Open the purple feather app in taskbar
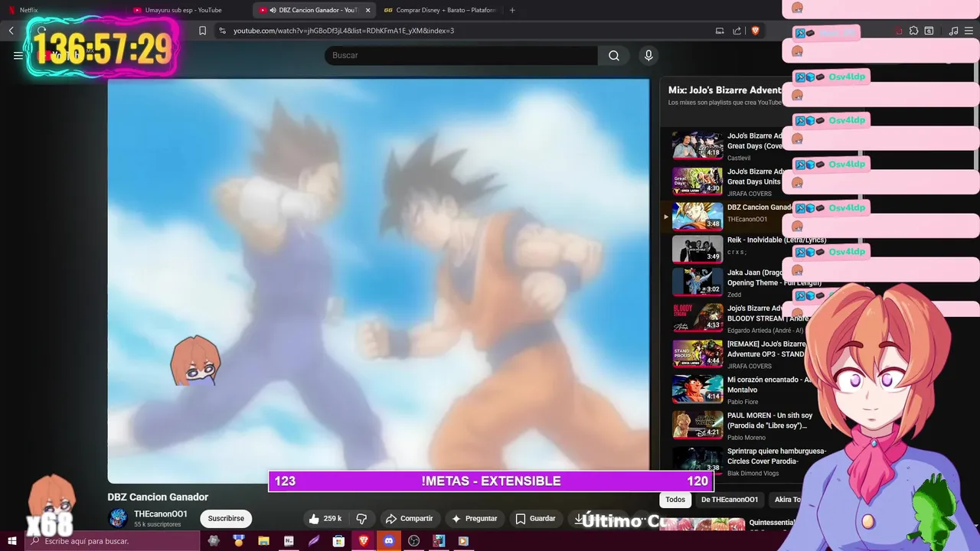 point(314,541)
